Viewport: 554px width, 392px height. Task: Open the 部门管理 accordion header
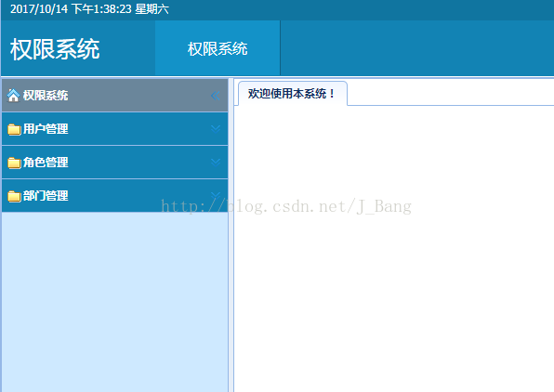point(115,196)
